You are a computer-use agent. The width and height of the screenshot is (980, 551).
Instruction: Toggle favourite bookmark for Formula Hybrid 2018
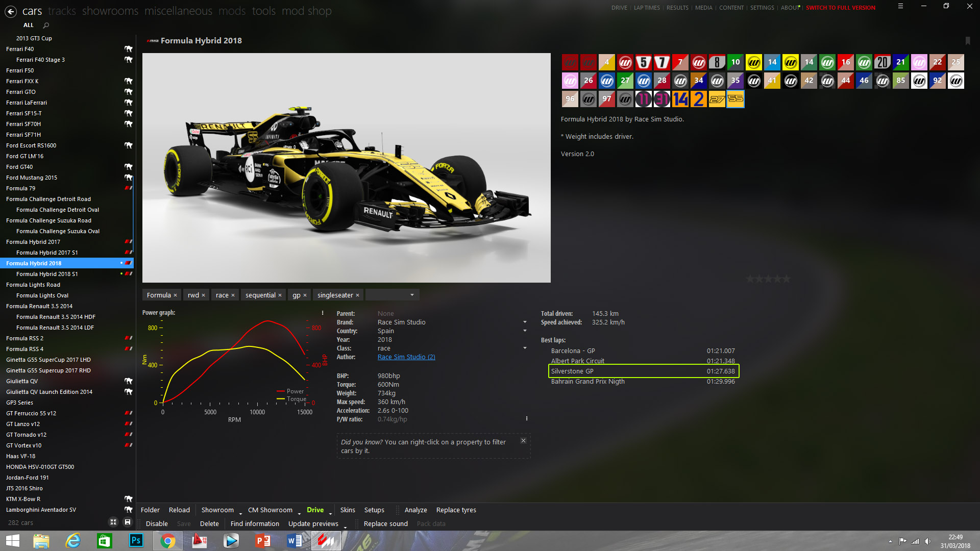pyautogui.click(x=967, y=41)
